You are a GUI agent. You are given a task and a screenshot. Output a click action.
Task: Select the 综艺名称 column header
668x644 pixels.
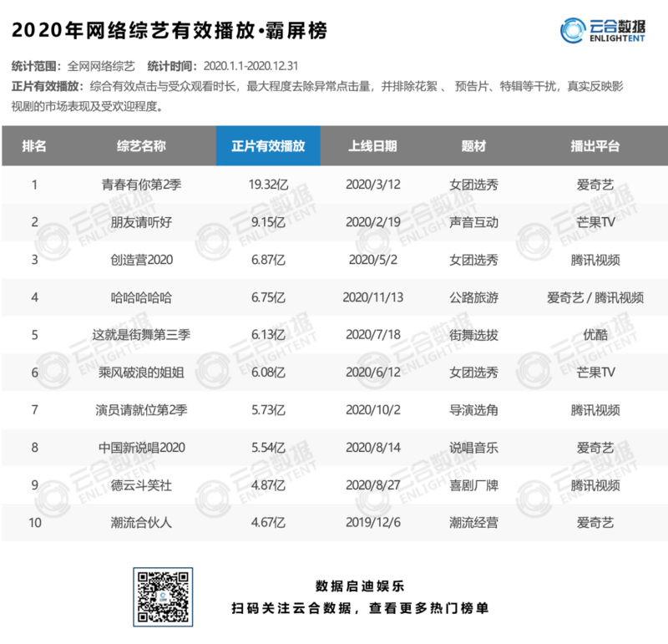(141, 146)
